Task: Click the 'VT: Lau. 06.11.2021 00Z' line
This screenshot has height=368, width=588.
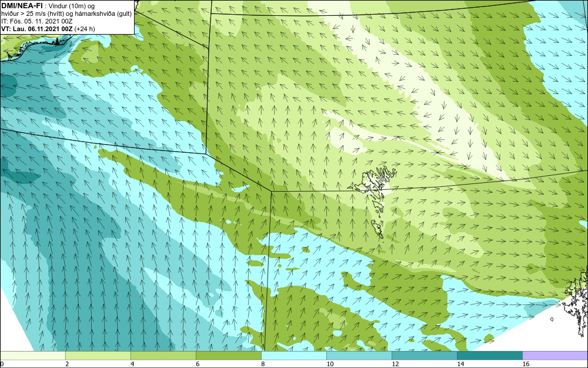Action: 37,29
